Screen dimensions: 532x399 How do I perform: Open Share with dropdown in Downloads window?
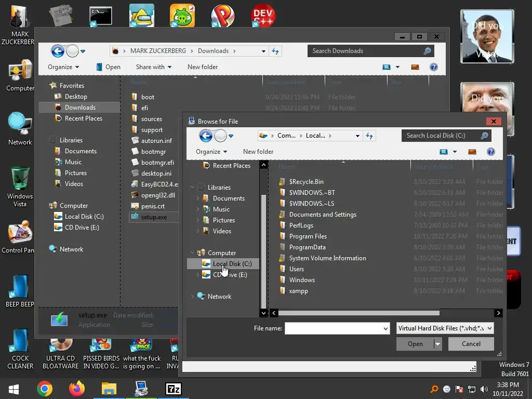pos(154,67)
